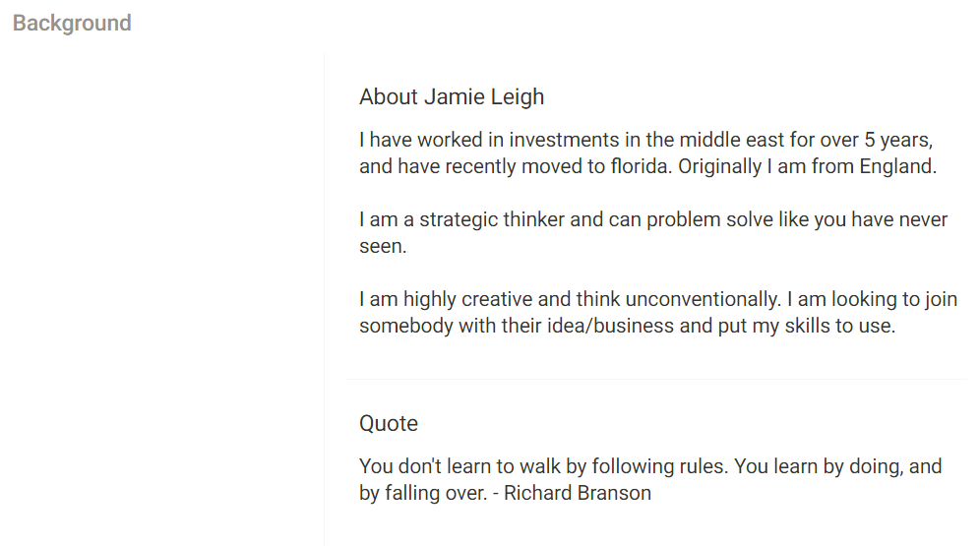The image size is (980, 546).
Task: Click the word unconventionally in third paragraph
Action: (704, 299)
